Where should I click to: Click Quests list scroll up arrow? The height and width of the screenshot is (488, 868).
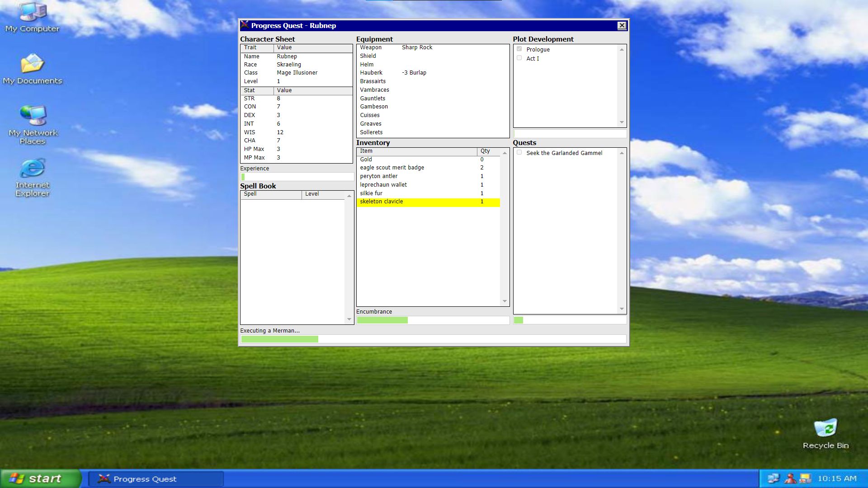[x=622, y=153]
